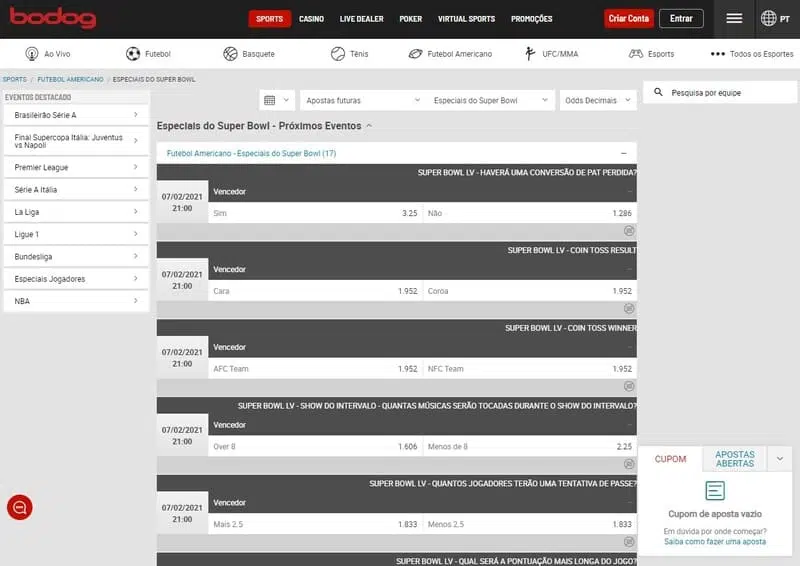Screen dimensions: 800x566
Task: Open the Odds Decimais dropdown
Action: click(x=598, y=100)
